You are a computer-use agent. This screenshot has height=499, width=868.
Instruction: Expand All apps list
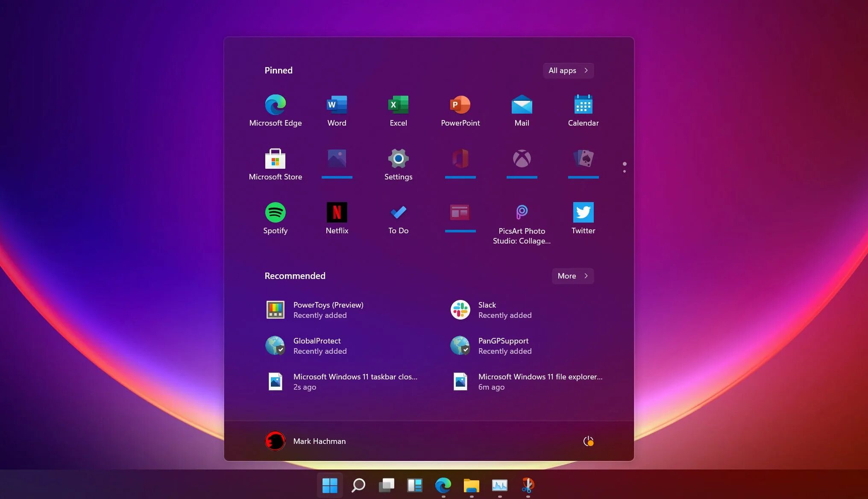point(568,70)
